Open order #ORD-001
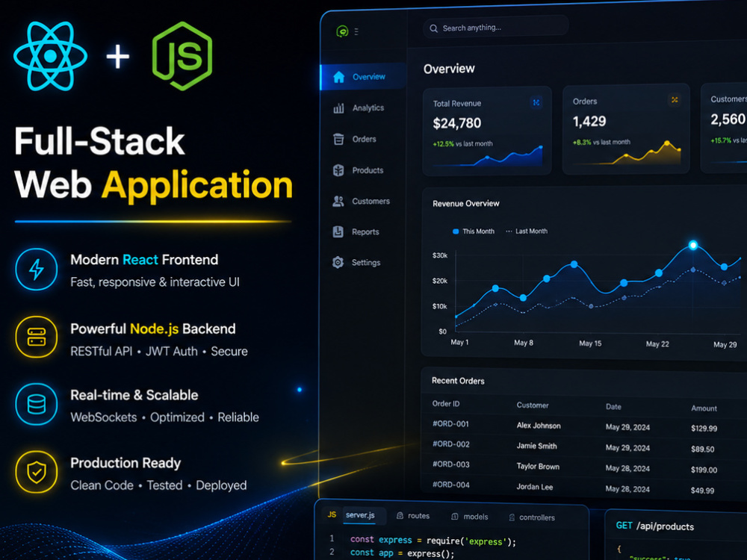Screen dimensions: 747x560 [450, 424]
